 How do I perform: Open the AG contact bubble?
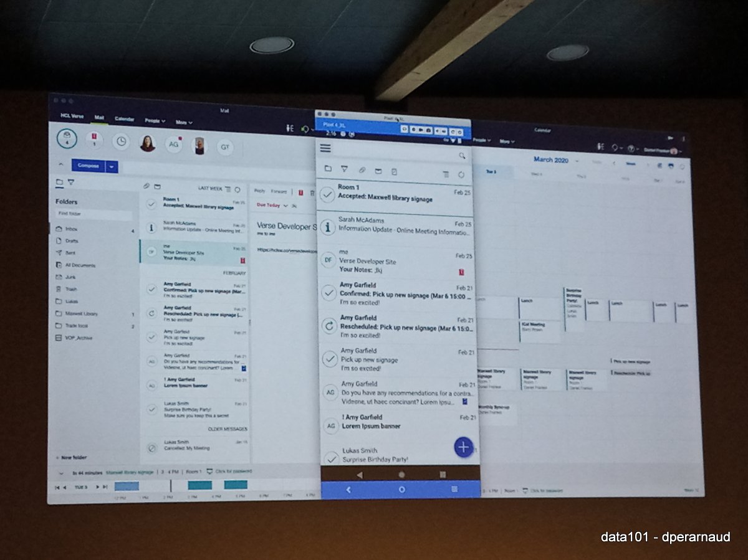(174, 144)
